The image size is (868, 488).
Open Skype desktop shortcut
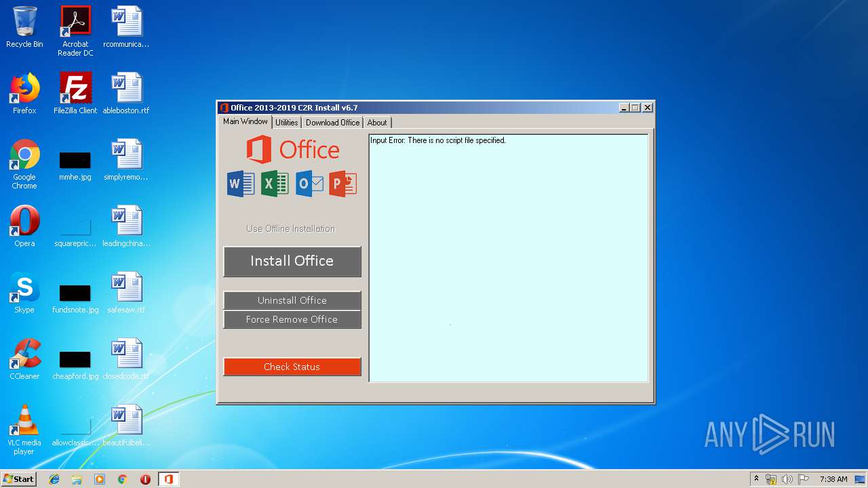(x=24, y=293)
